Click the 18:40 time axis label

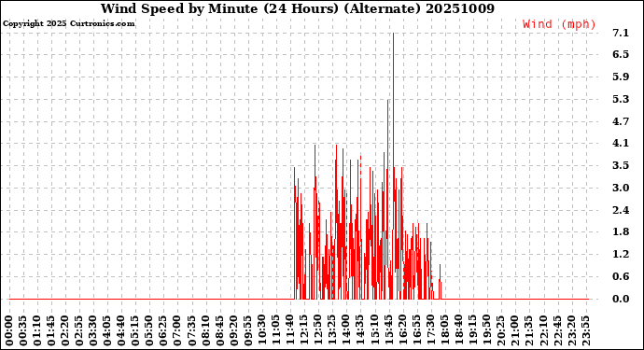(459, 331)
